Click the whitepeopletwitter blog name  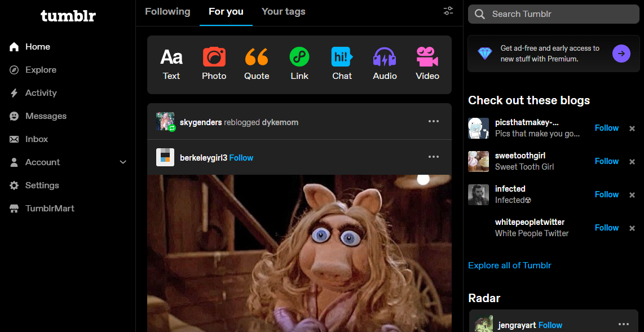click(530, 222)
